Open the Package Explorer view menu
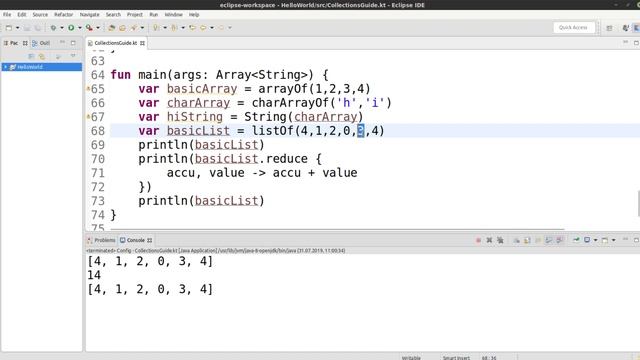640x360 pixels. tap(73, 56)
